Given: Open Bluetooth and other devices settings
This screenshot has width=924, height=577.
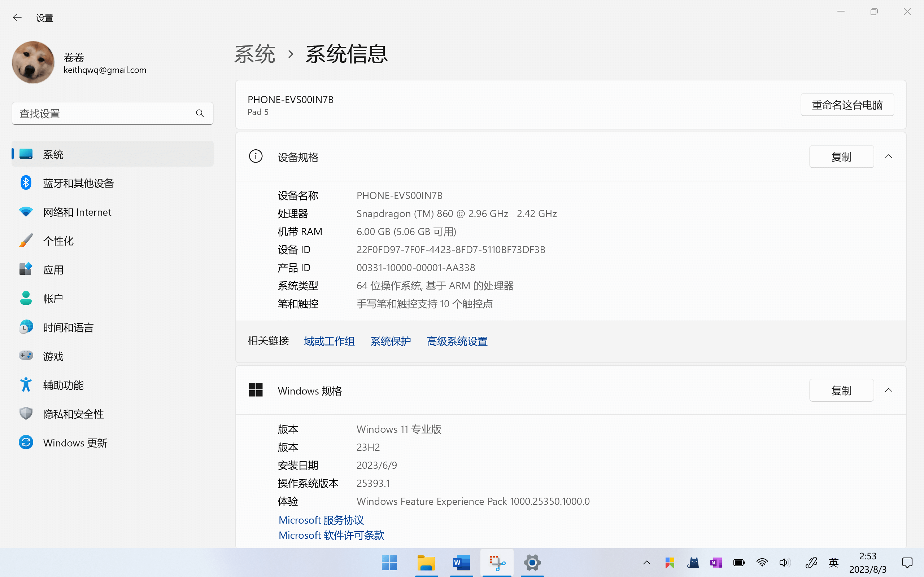Looking at the screenshot, I should pos(78,183).
